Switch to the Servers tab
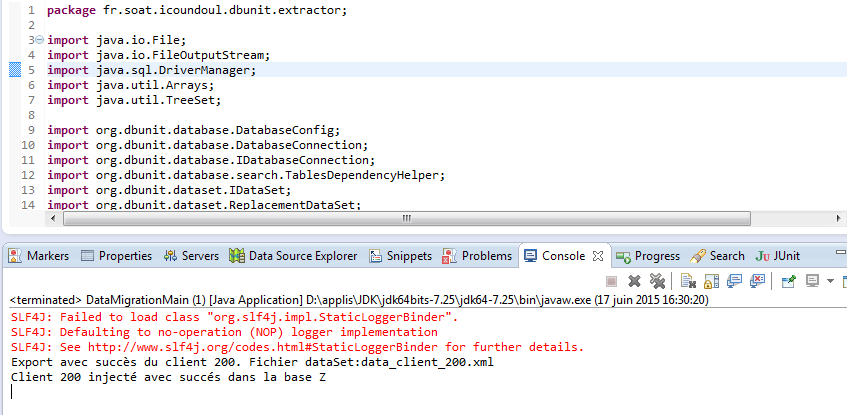 pyautogui.click(x=191, y=256)
